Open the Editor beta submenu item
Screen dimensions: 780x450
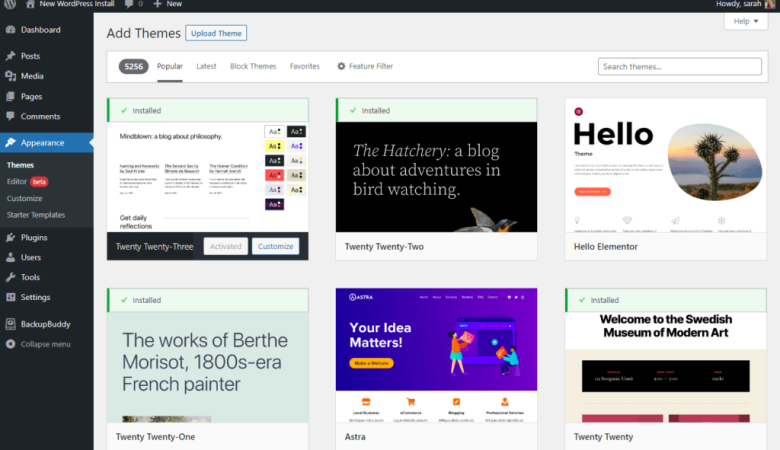click(27, 181)
